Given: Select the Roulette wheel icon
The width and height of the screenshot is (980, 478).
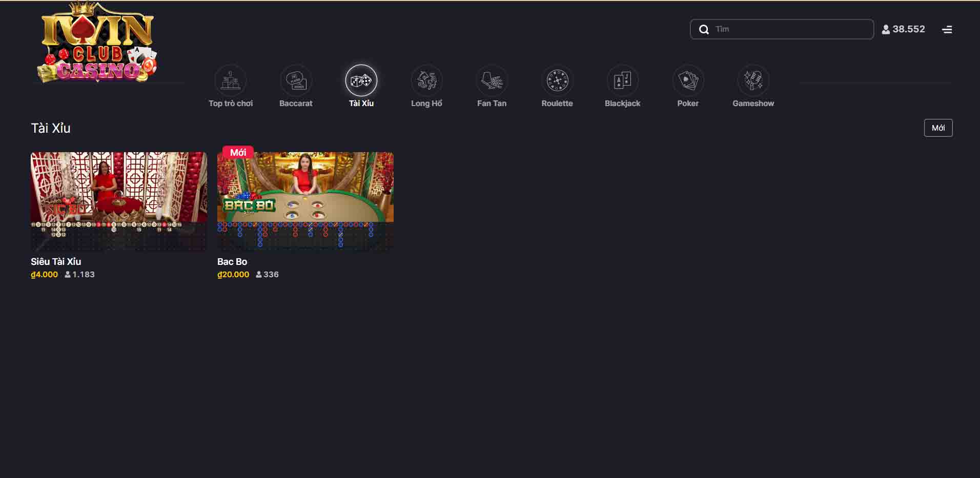Looking at the screenshot, I should (557, 80).
